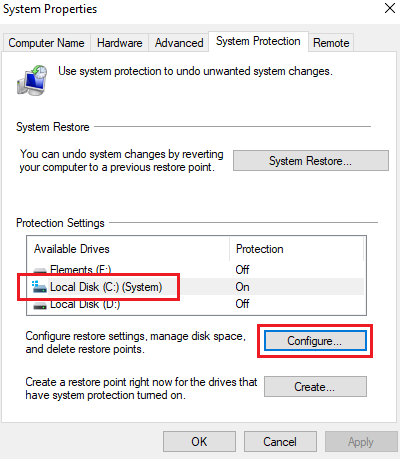Click the system protection computer shield icon
The height and width of the screenshot is (459, 400).
[32, 80]
